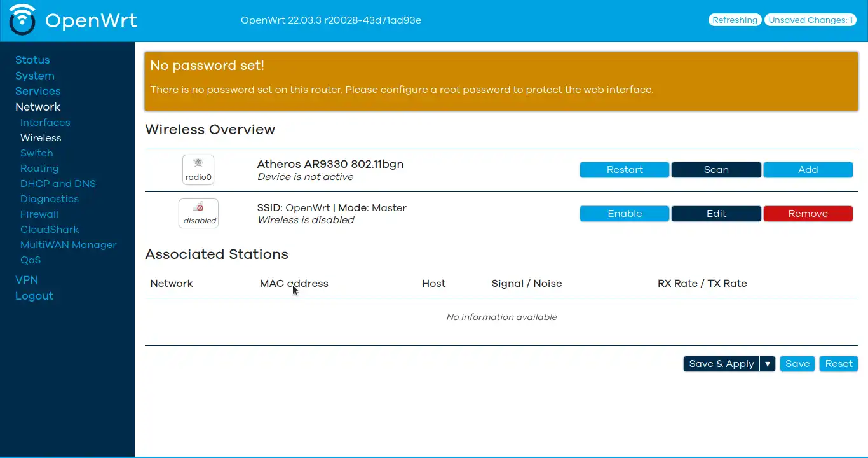
Task: Edit the OpenWrt wireless network
Action: click(716, 213)
